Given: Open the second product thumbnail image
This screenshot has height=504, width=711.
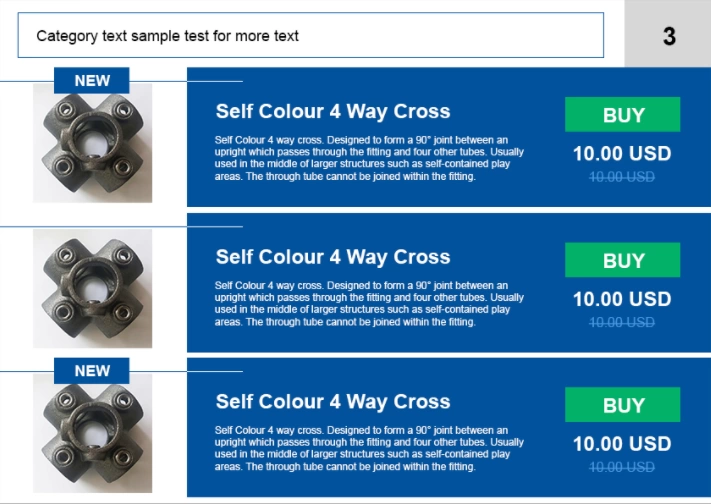Looking at the screenshot, I should click(x=93, y=288).
